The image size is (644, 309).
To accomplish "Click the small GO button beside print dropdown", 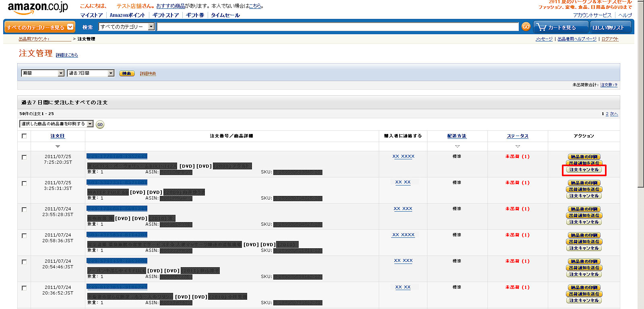I will point(100,124).
